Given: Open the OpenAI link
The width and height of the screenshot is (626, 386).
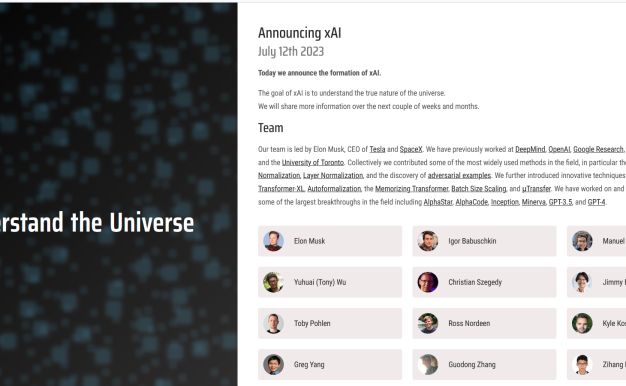Looking at the screenshot, I should coord(559,149).
